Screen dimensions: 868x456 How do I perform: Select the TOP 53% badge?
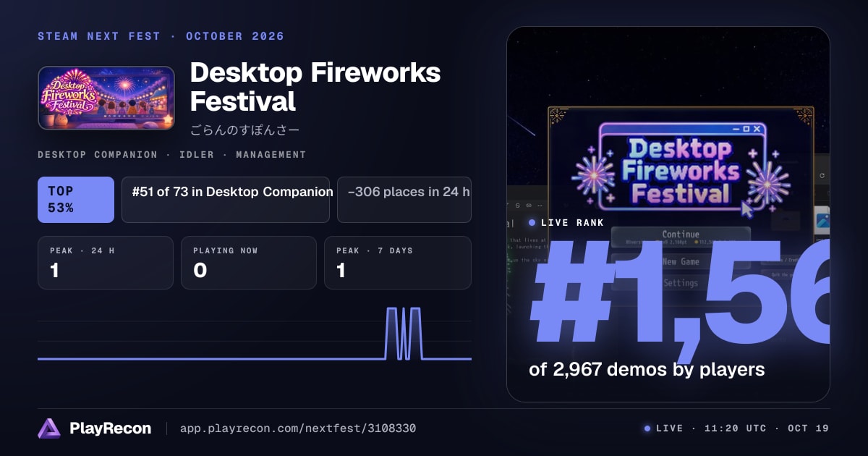[76, 200]
